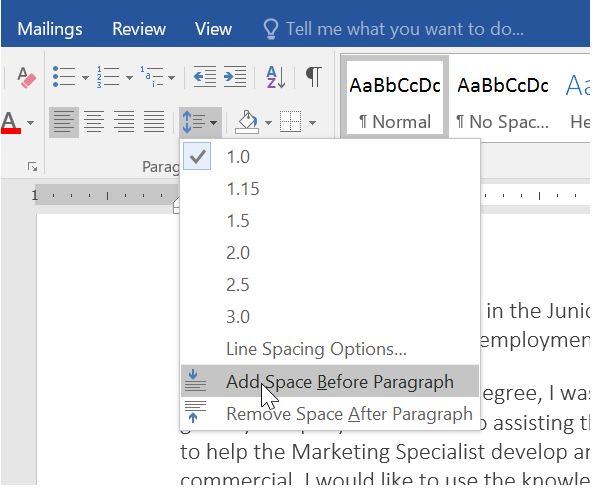The width and height of the screenshot is (601, 499).
Task: Center-align text with the Center icon
Action: coord(94,123)
